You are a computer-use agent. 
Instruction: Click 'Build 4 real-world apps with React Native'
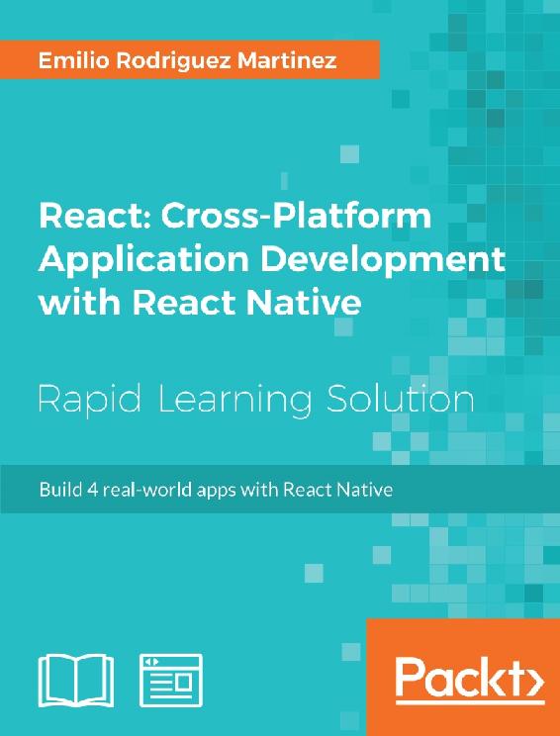click(x=216, y=490)
